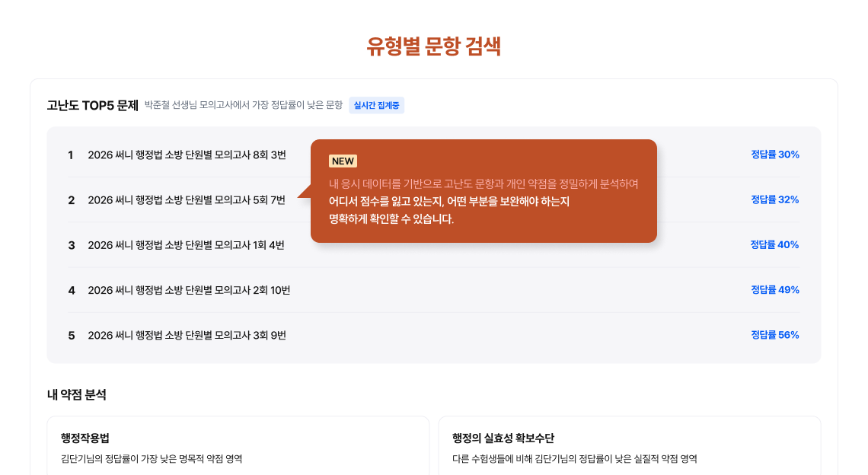The width and height of the screenshot is (868, 475).
Task: Click the 정답률 56% value
Action: tap(774, 335)
